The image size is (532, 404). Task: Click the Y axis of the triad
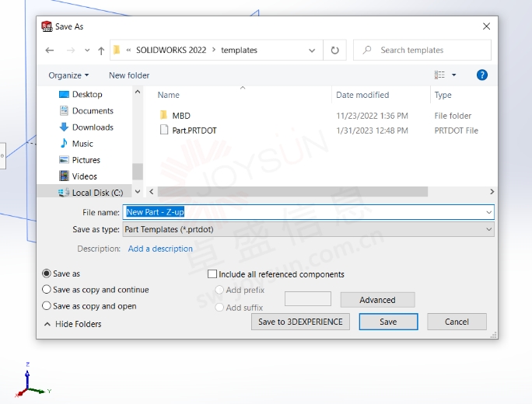(40, 391)
